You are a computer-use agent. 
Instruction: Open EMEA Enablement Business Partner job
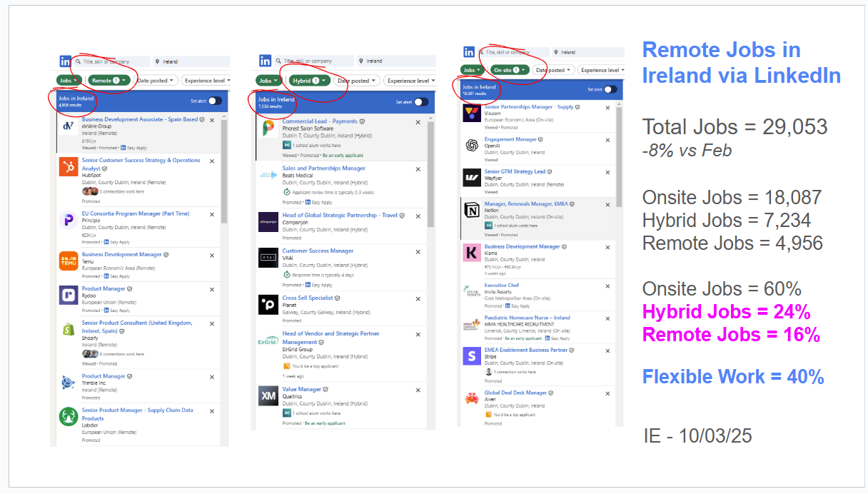[526, 351]
